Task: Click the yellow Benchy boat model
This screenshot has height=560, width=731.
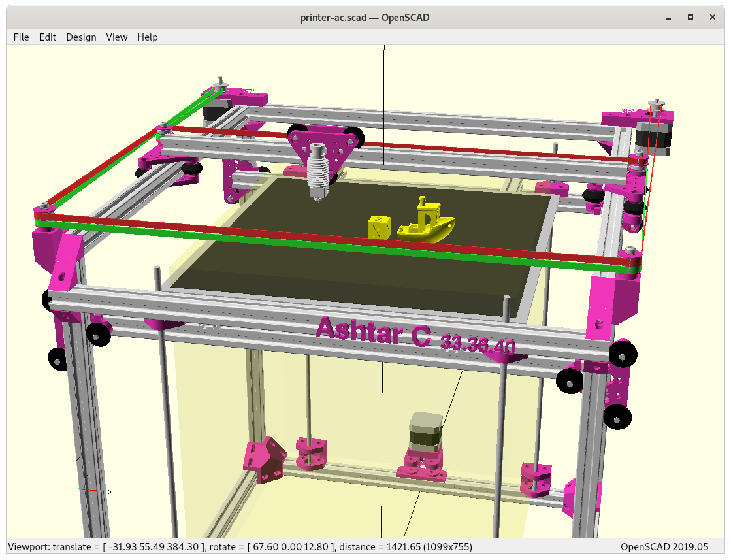Action: pyautogui.click(x=428, y=222)
